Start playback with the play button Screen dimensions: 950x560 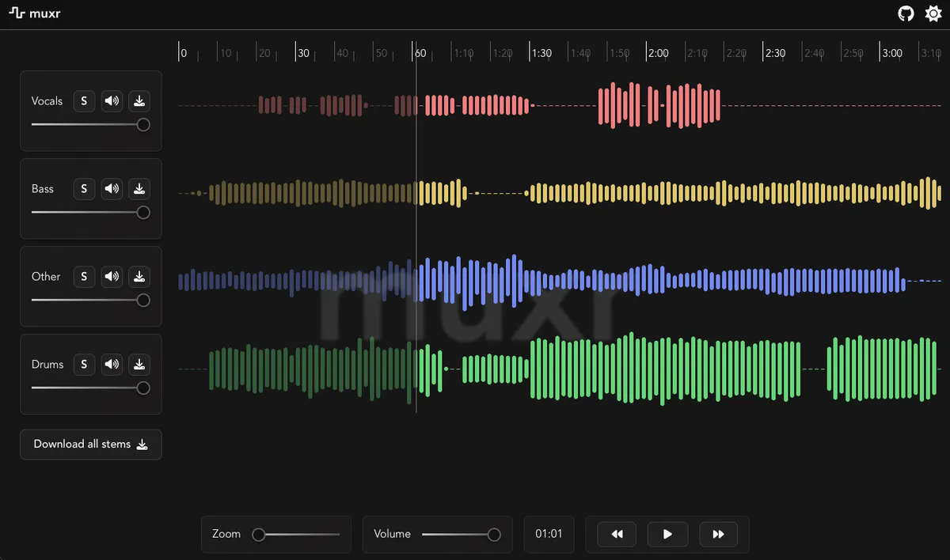[667, 535]
